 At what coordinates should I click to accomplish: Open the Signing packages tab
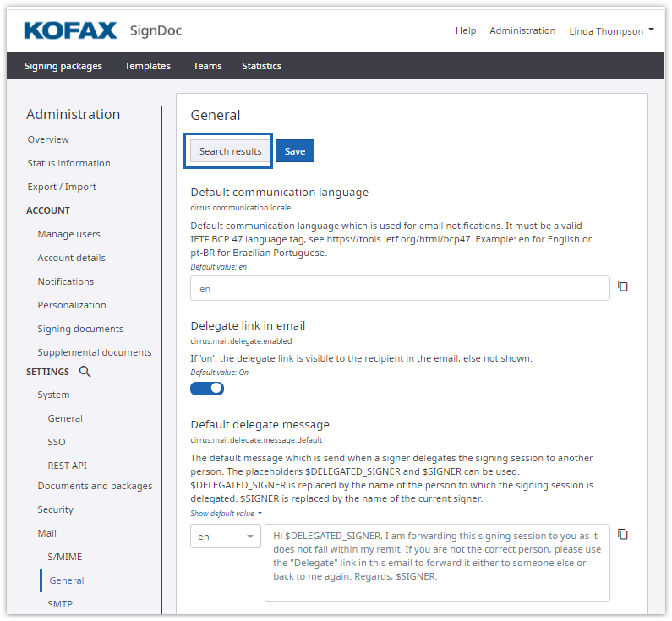point(63,66)
